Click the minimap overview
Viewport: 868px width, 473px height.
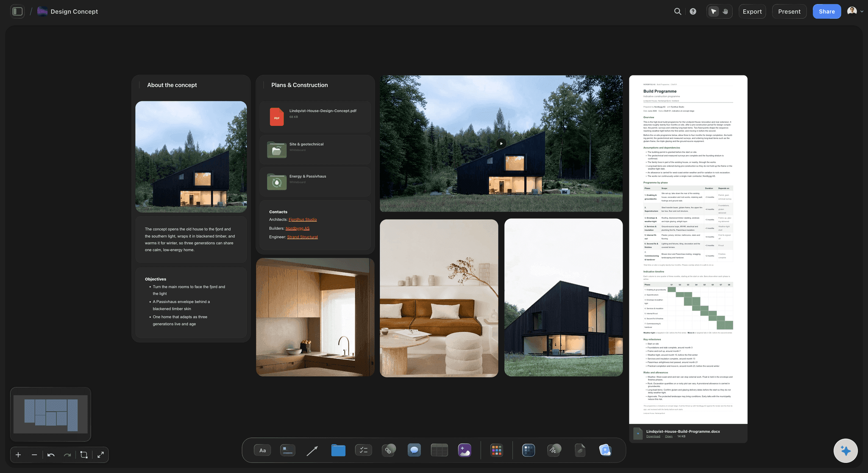(x=50, y=414)
